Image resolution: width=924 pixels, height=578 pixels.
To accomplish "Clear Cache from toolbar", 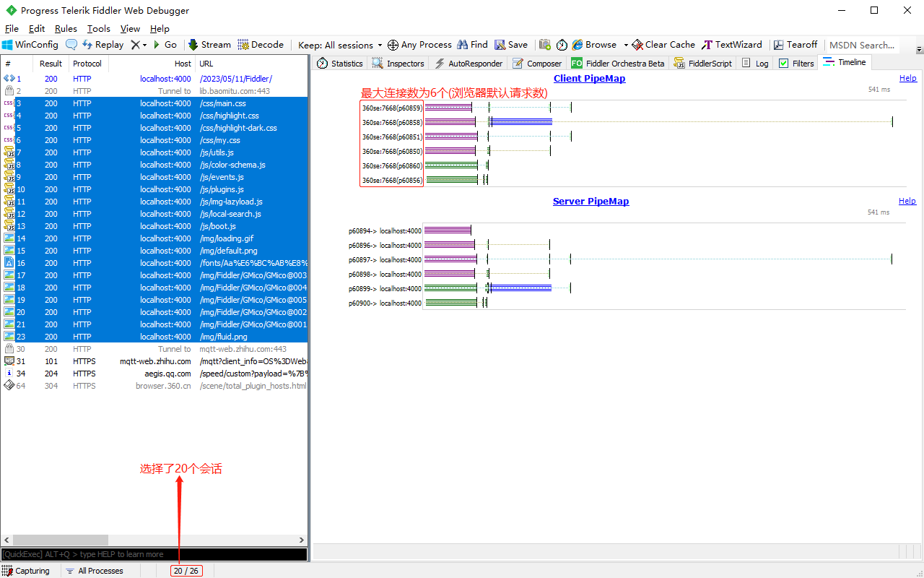I will point(663,45).
